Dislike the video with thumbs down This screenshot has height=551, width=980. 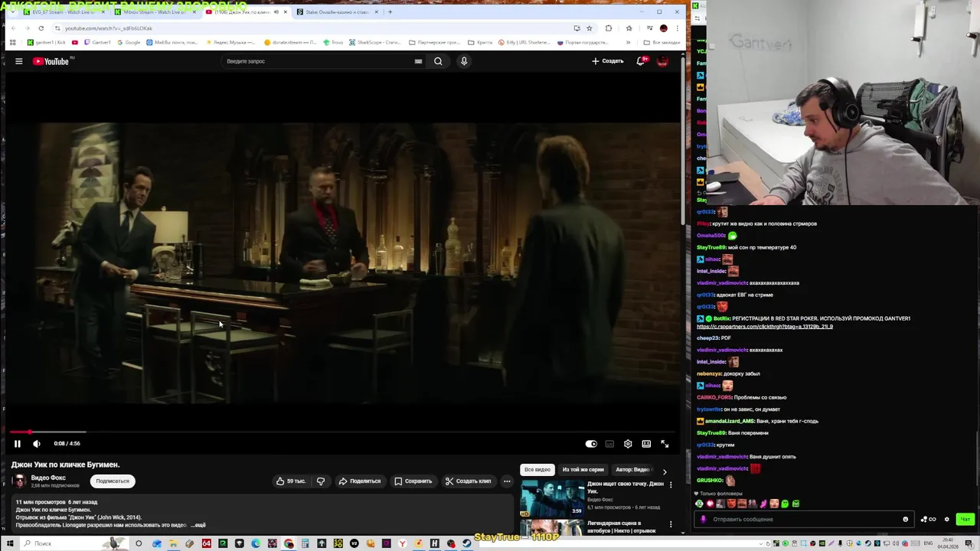pos(321,481)
